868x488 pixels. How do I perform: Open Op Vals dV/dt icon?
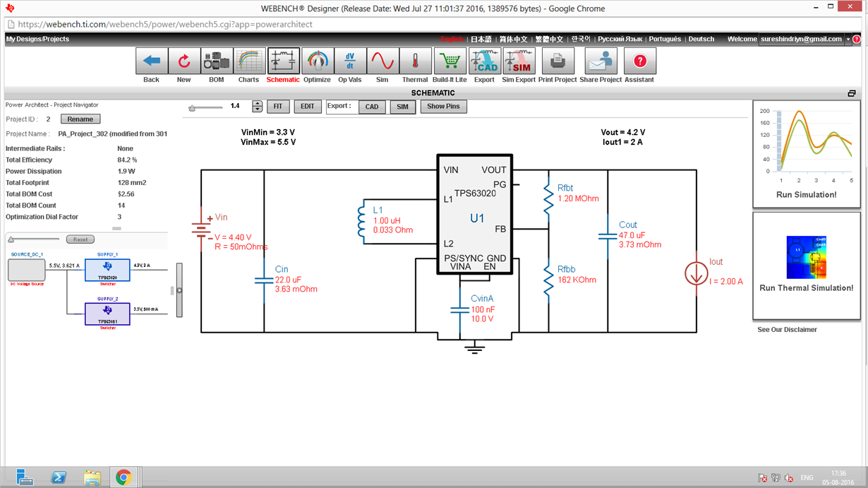tap(350, 61)
